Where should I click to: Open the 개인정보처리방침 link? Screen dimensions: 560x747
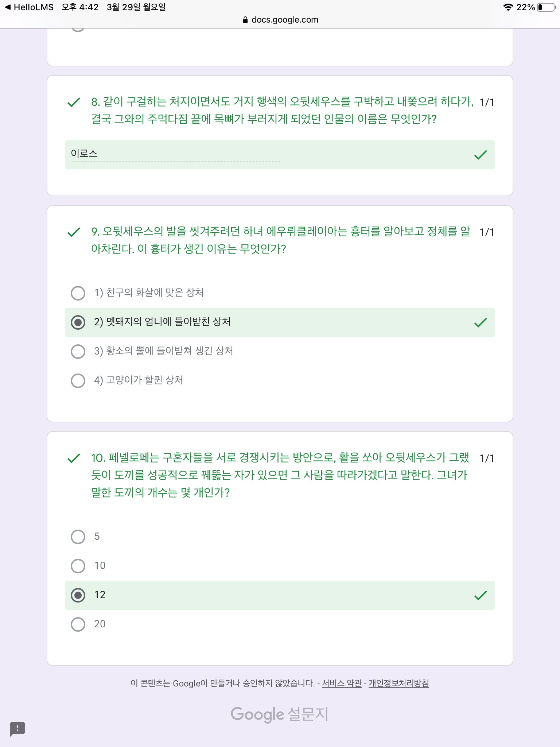(398, 683)
